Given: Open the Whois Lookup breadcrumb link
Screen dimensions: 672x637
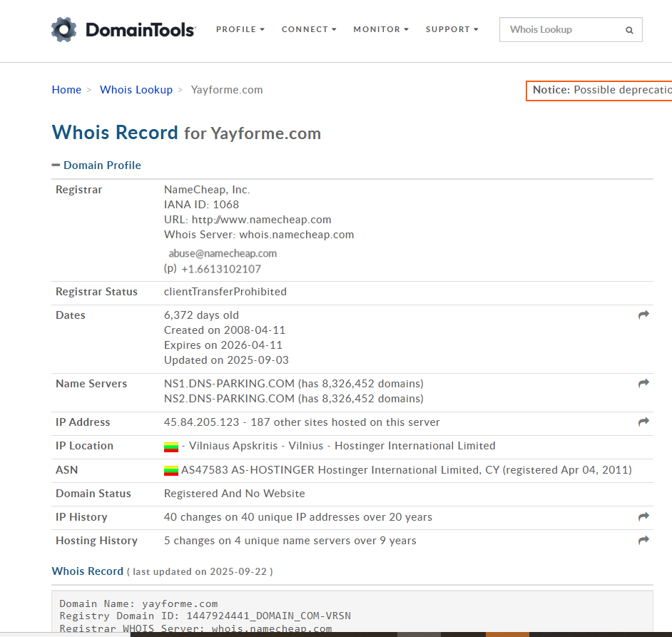Looking at the screenshot, I should click(136, 90).
